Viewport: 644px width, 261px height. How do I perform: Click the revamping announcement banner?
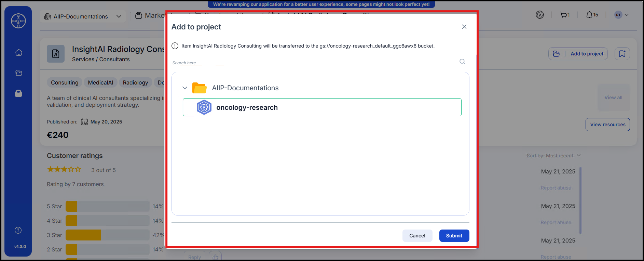point(321,4)
